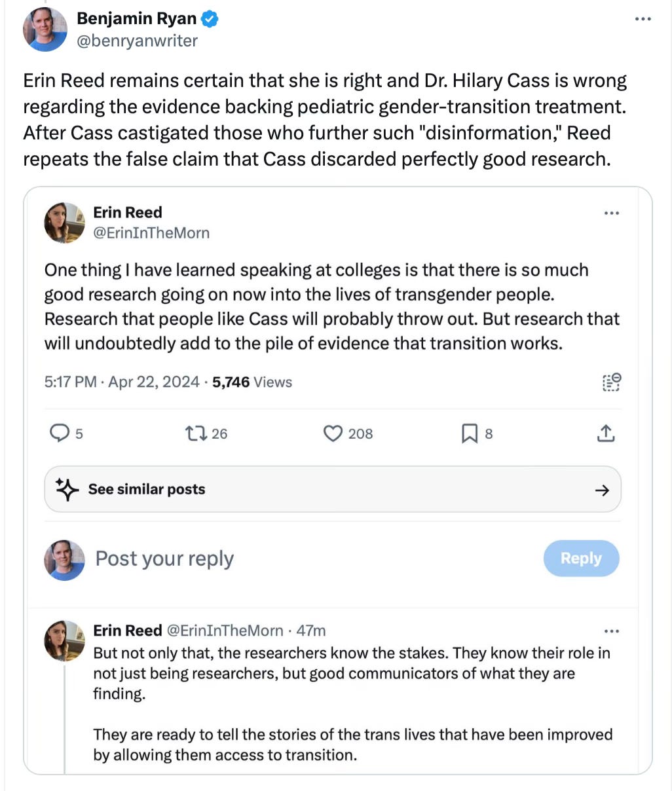This screenshot has height=791, width=672.
Task: Open the @benryanwriter profile handle
Action: click(137, 41)
